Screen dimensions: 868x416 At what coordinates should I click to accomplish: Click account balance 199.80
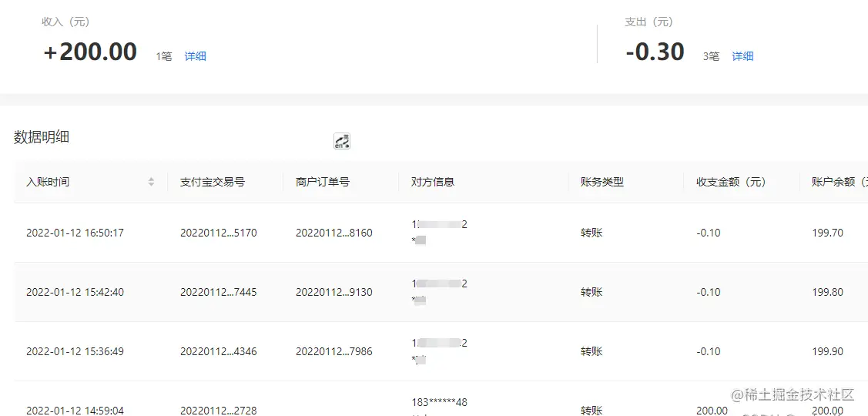pyautogui.click(x=828, y=292)
